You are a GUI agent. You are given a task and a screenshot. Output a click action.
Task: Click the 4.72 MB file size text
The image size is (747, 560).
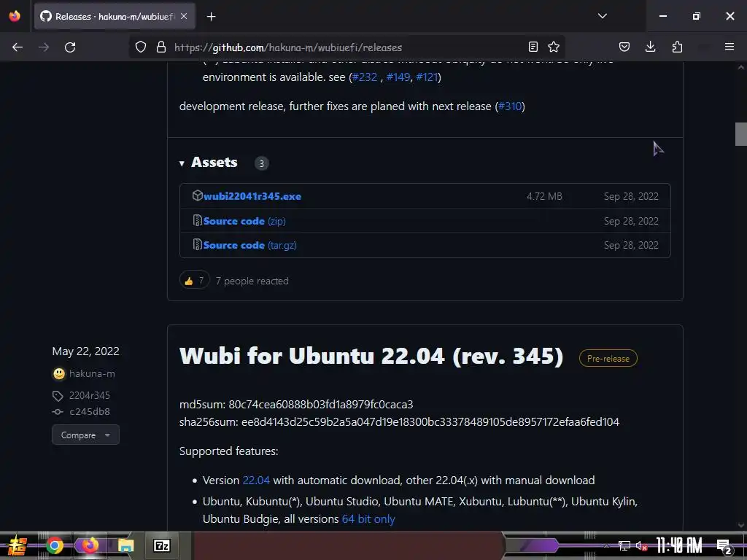pos(544,196)
